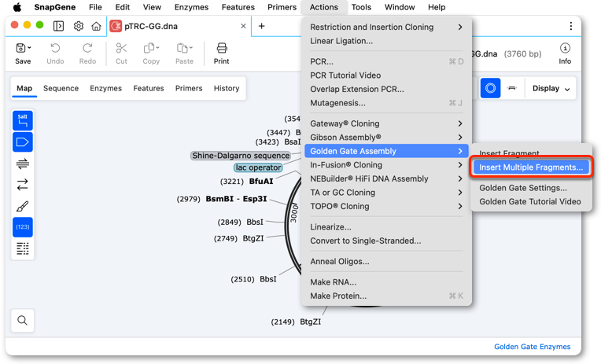
Task: Click the BsmBI - Esp3I enzyme site
Action: click(x=236, y=199)
